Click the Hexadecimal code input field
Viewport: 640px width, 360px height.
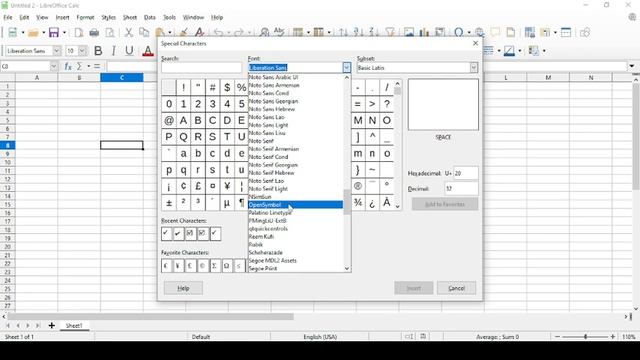[466, 173]
